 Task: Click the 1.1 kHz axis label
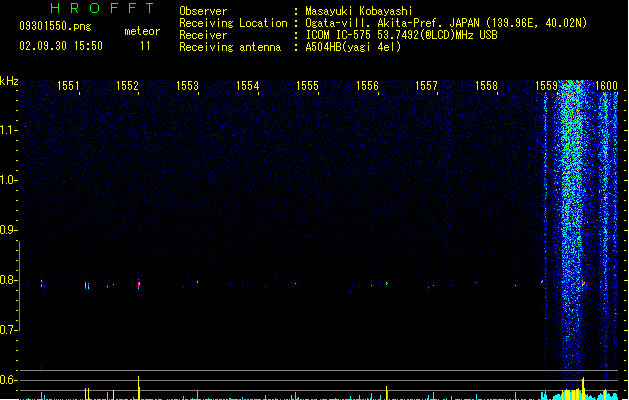tap(9, 130)
